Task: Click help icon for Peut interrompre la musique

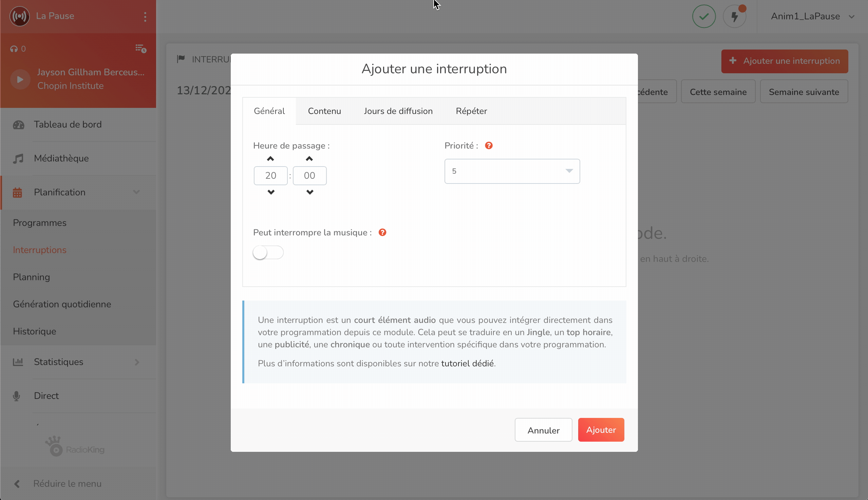Action: pos(382,232)
